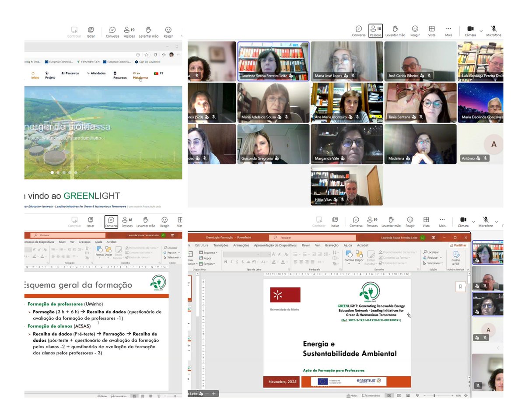Toggle Câmara above the video gallery
The width and height of the screenshot is (525, 420).
pyautogui.click(x=470, y=31)
